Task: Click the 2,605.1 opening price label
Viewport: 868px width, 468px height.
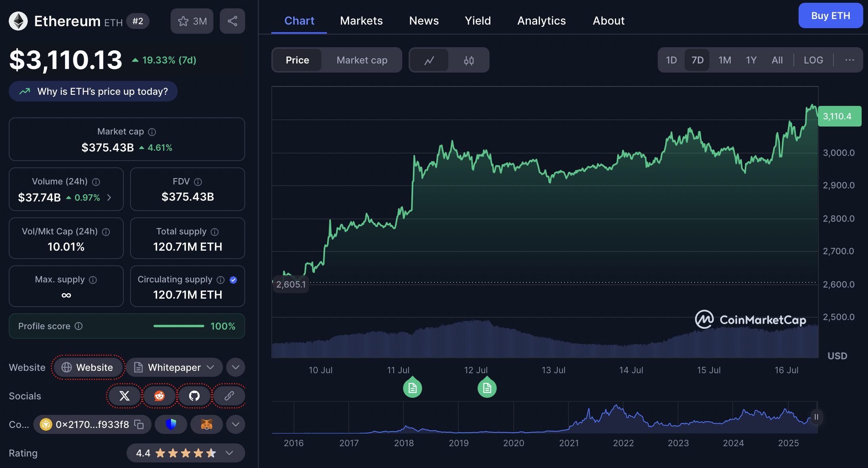Action: coord(291,284)
